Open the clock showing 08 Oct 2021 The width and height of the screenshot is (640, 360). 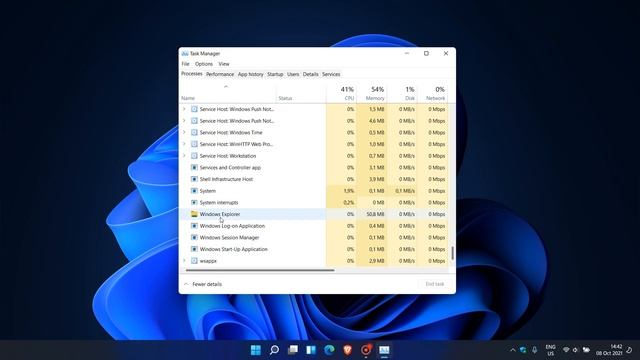(609, 350)
